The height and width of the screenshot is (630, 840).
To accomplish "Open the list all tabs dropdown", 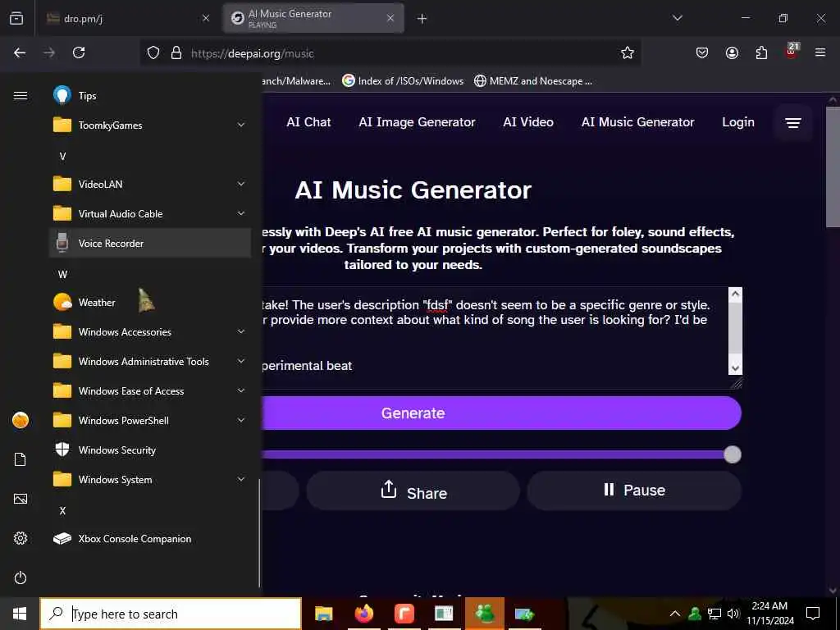I will click(678, 18).
